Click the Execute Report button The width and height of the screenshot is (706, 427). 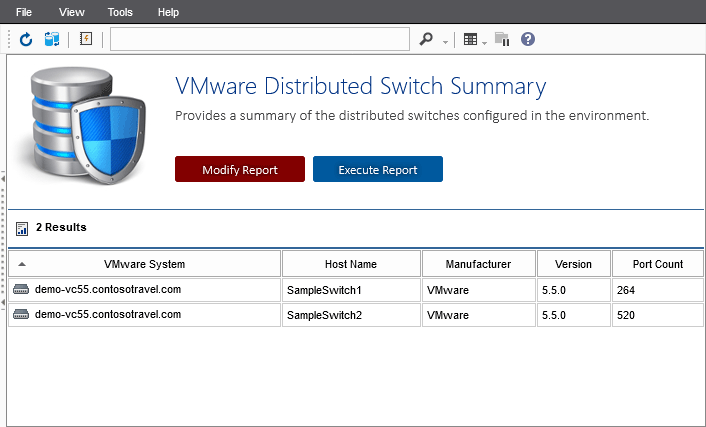378,169
